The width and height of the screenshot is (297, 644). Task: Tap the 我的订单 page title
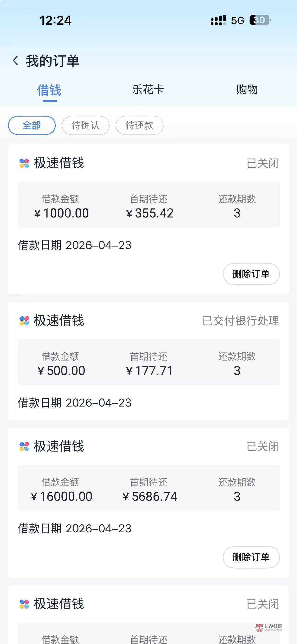[x=52, y=61]
